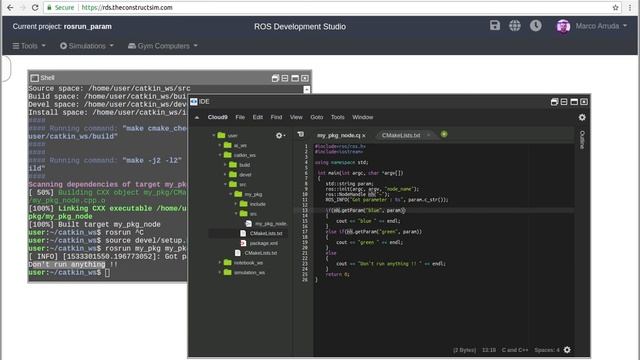The image size is (640, 360).
Task: Click the IDE window logo icon
Action: (x=194, y=102)
